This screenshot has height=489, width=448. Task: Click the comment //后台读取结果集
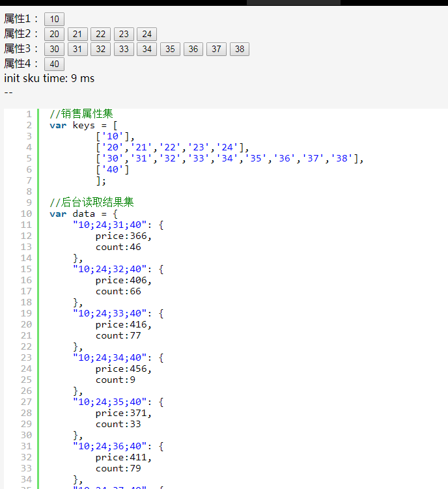click(91, 203)
